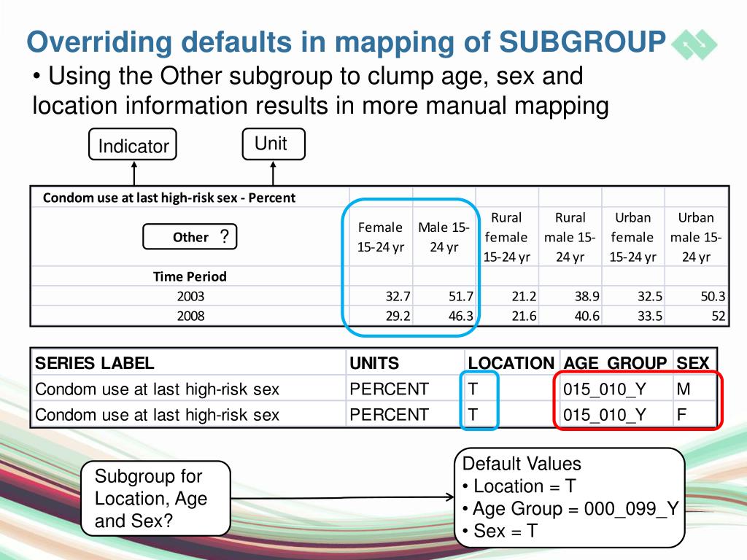Select the 'Urban female 15-24 yr' column header

(x=632, y=237)
